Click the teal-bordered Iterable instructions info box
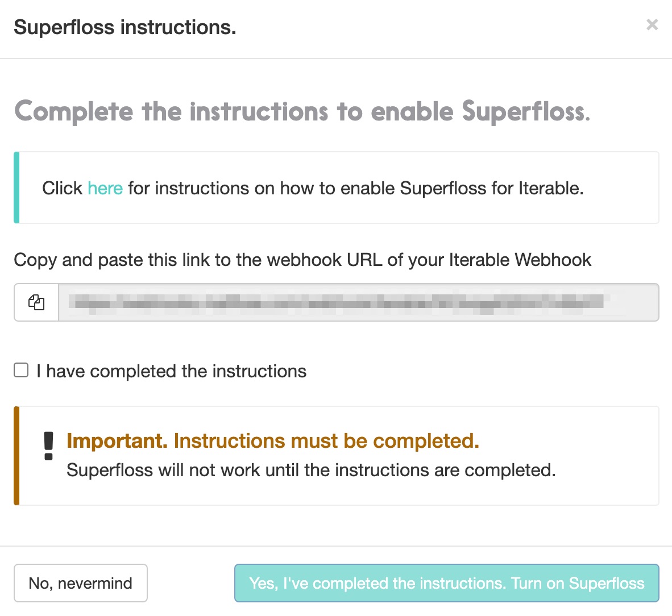 (x=337, y=187)
